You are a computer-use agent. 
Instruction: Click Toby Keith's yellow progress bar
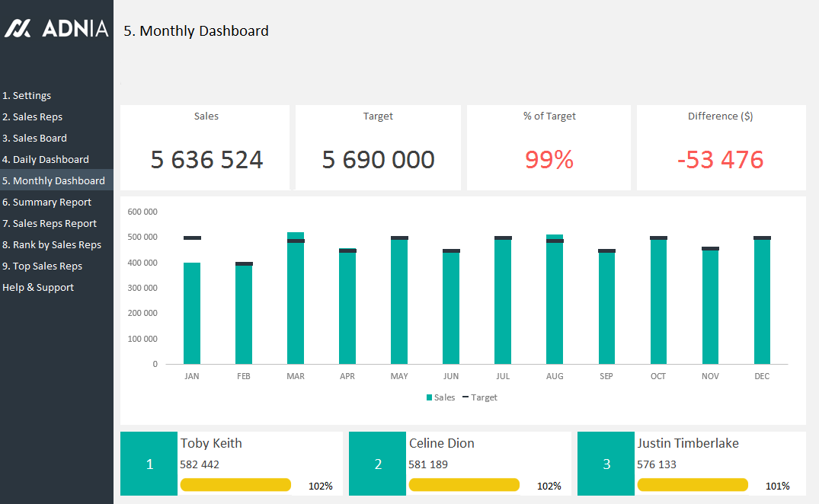235,485
